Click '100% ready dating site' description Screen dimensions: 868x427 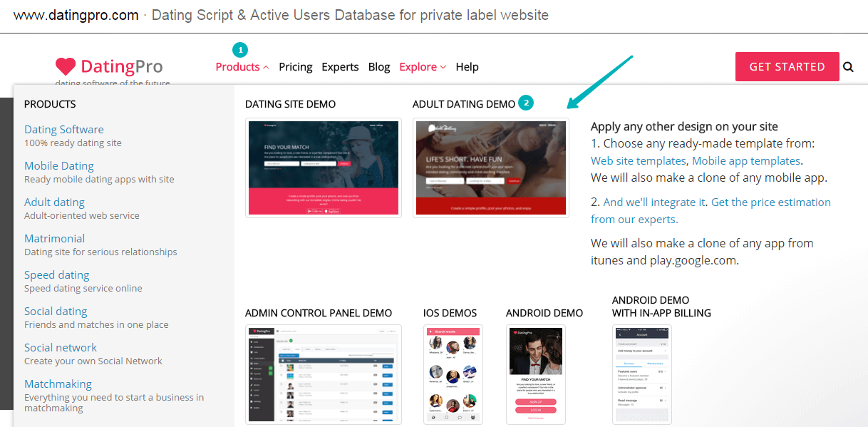(73, 143)
